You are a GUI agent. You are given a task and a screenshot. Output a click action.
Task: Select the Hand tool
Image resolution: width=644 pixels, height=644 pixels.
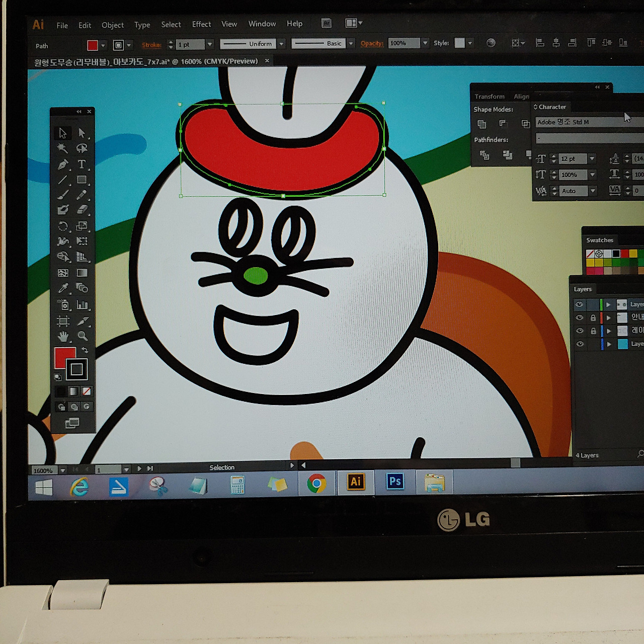(62, 336)
